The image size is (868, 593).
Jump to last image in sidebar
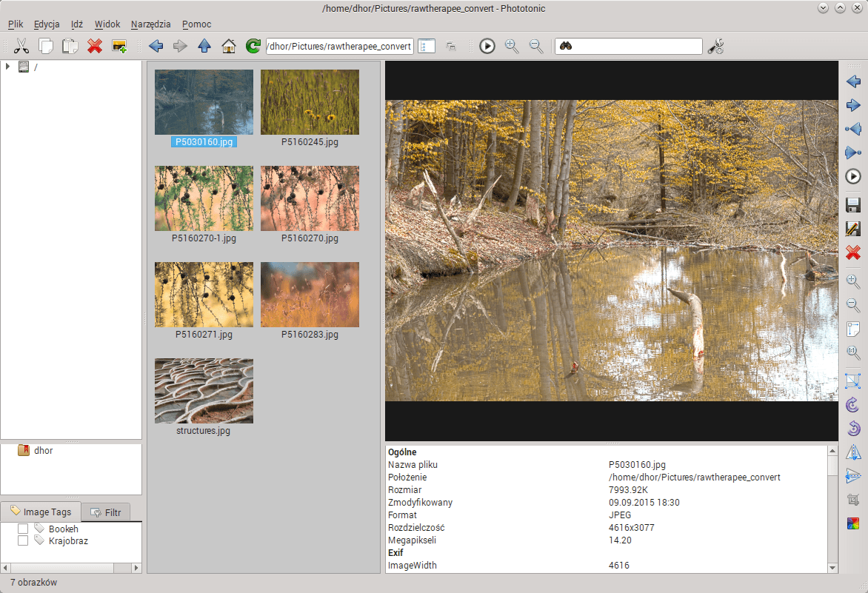(x=853, y=152)
